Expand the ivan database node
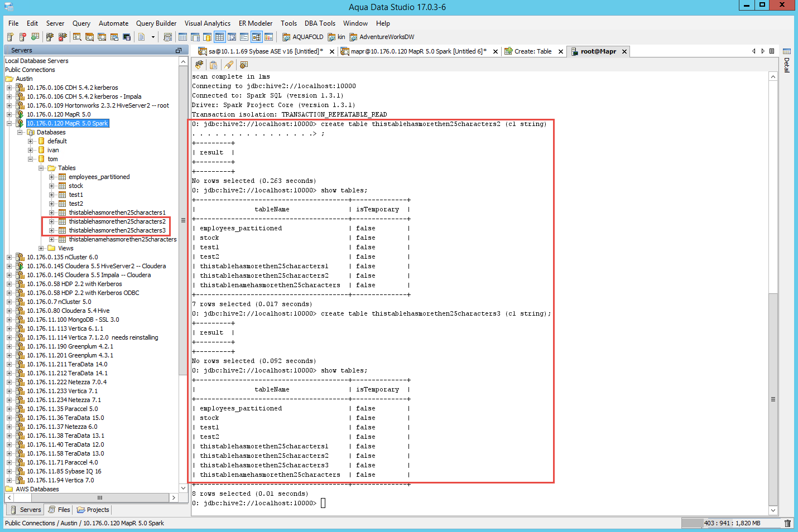798x532 pixels. pyautogui.click(x=30, y=150)
